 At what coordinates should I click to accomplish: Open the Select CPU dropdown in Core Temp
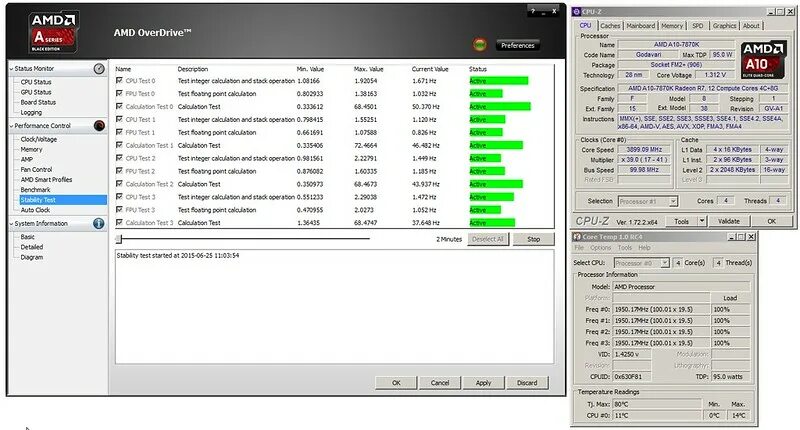(665, 263)
